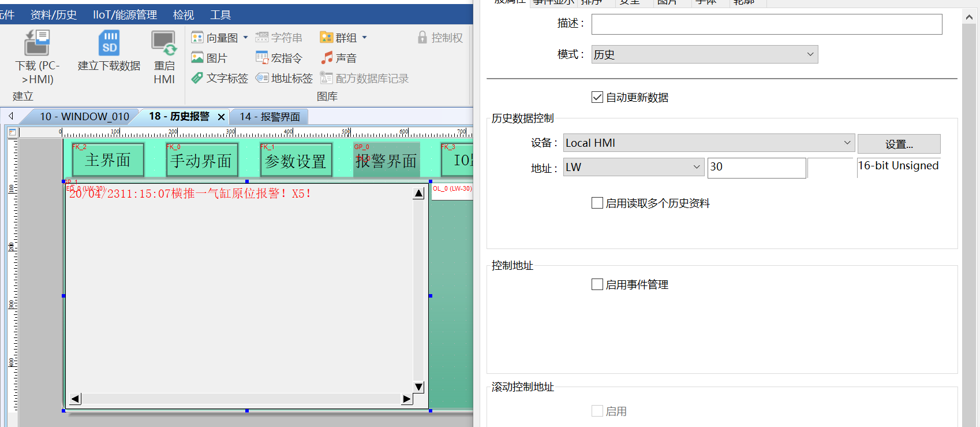Image resolution: width=980 pixels, height=427 pixels.
Task: Click the Restart HMI icon
Action: tap(164, 44)
